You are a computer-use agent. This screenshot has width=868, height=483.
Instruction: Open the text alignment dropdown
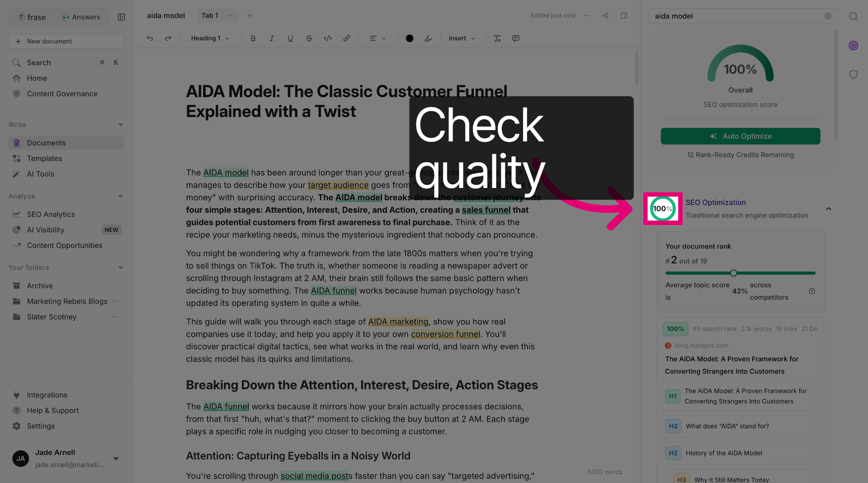(378, 38)
